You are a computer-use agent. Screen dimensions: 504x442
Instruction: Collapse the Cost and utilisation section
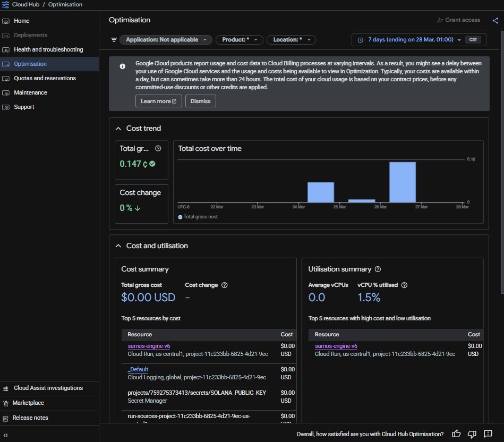118,246
